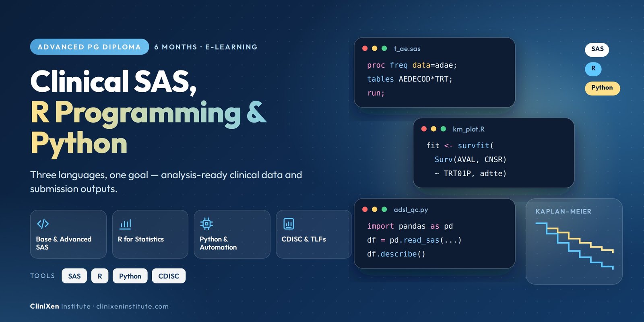Click the KAPLAN-MEIER label
644x322 pixels.
(x=563, y=211)
